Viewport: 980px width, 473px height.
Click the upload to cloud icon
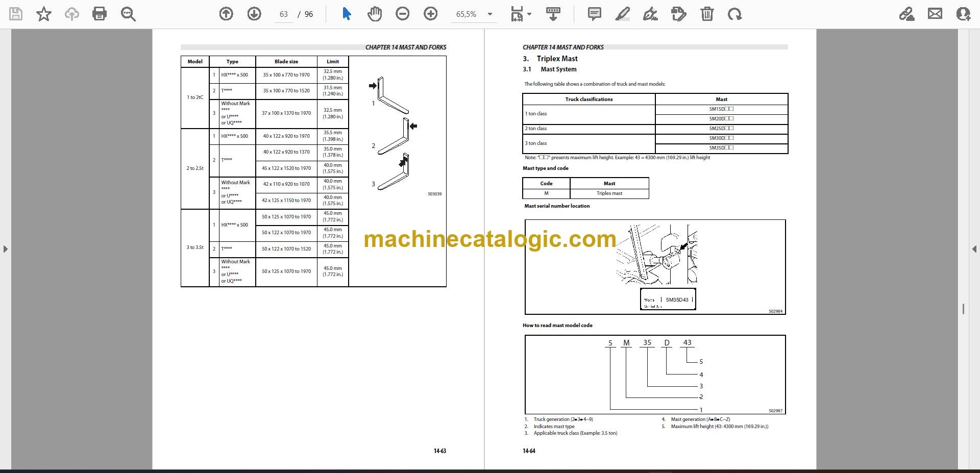tap(71, 14)
